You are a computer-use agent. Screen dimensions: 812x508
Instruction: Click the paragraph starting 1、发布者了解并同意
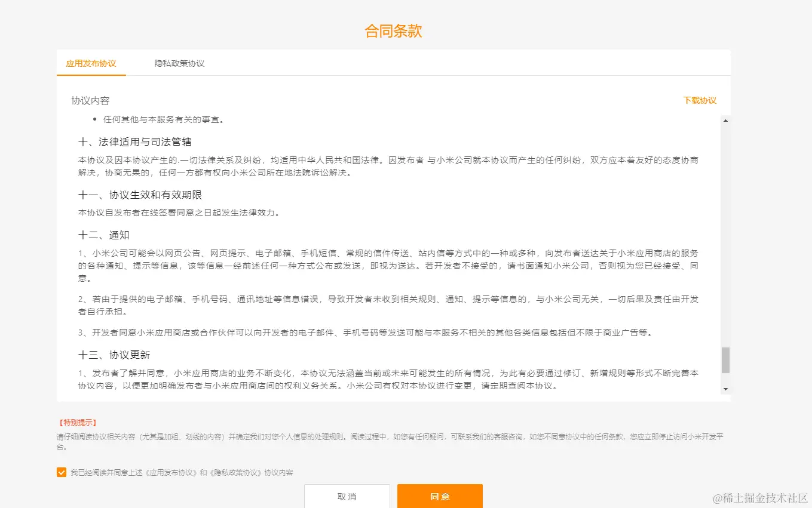pyautogui.click(x=388, y=379)
